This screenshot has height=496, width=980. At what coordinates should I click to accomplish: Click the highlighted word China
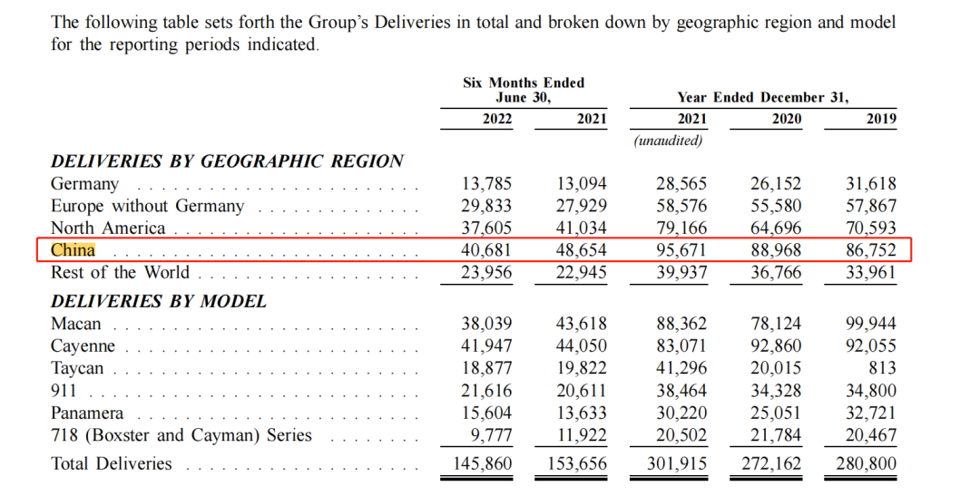(73, 250)
